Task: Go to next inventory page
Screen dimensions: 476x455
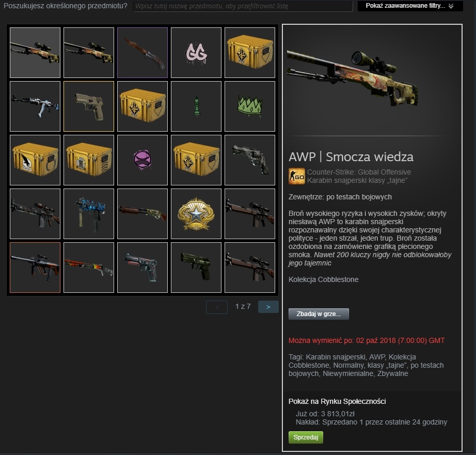Action: click(268, 307)
